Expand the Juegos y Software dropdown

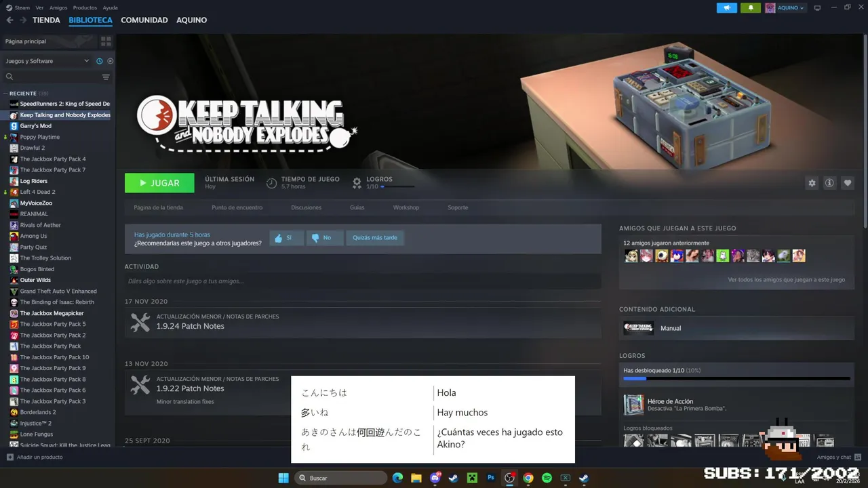[47, 61]
